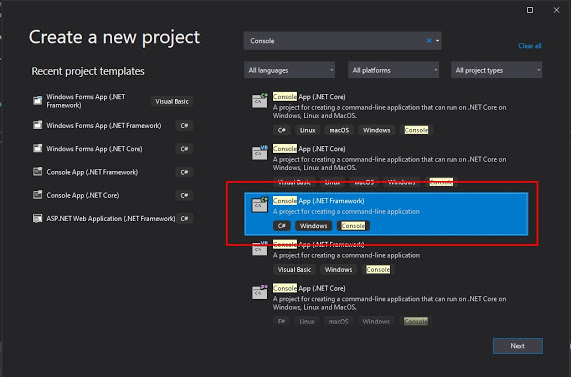Click the F# tag on the last template
The height and width of the screenshot is (377, 571).
[281, 322]
